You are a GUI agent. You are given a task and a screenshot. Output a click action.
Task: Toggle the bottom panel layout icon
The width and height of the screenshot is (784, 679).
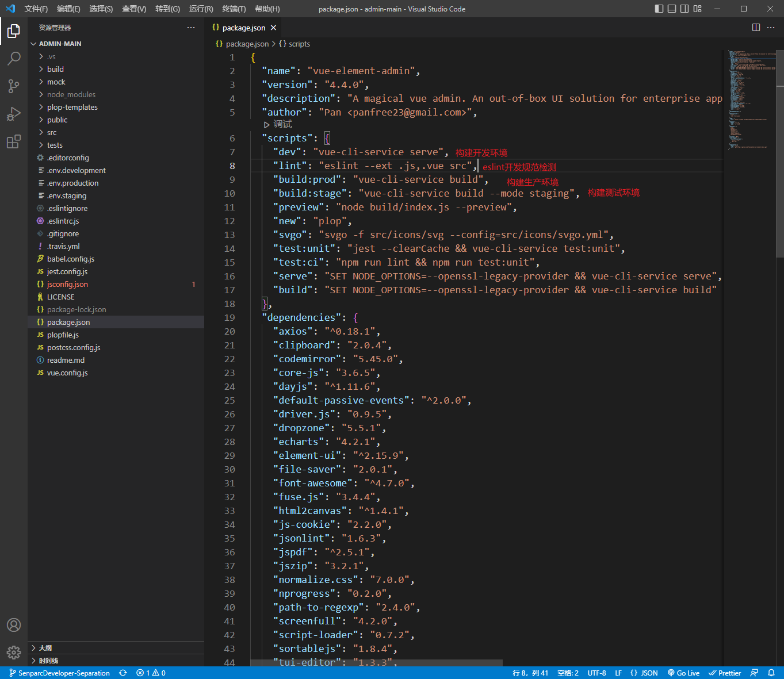[x=672, y=9]
